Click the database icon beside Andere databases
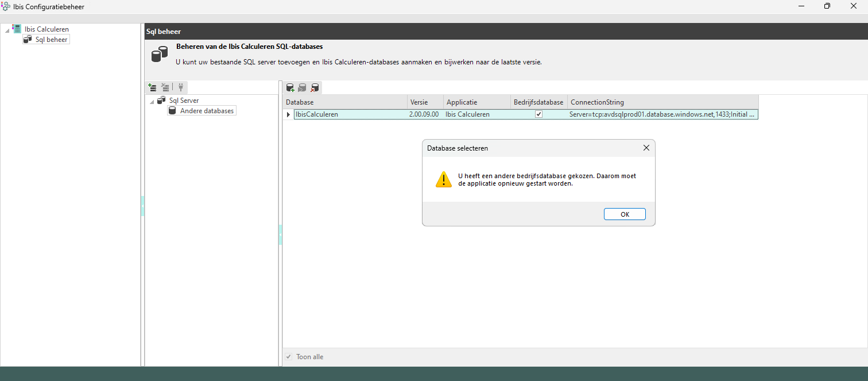This screenshot has height=381, width=868. click(x=172, y=110)
